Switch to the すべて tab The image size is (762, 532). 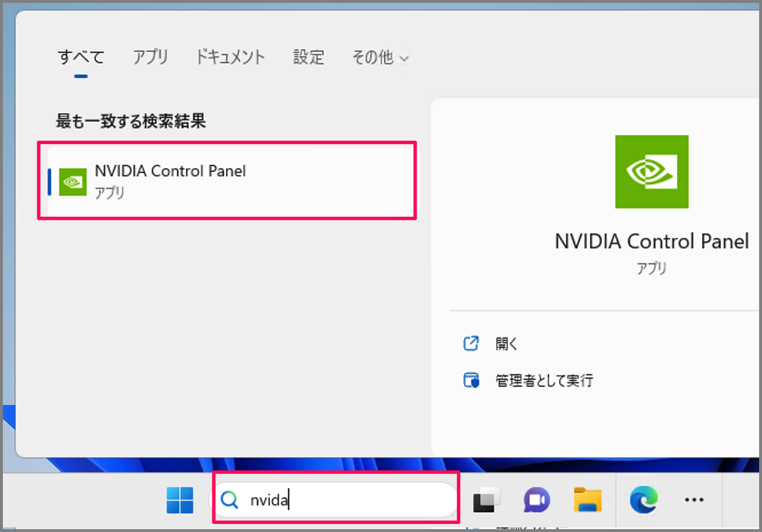81,57
